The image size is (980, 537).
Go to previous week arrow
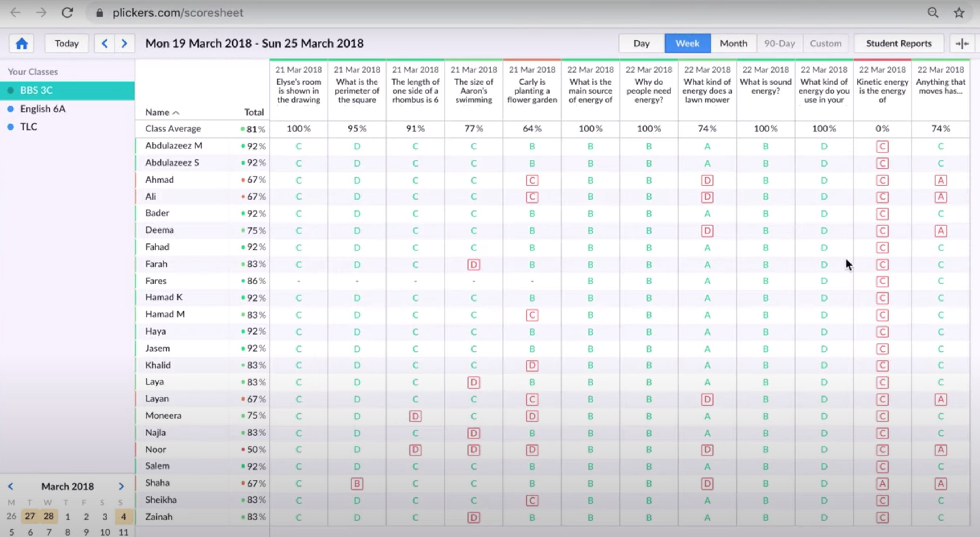105,44
